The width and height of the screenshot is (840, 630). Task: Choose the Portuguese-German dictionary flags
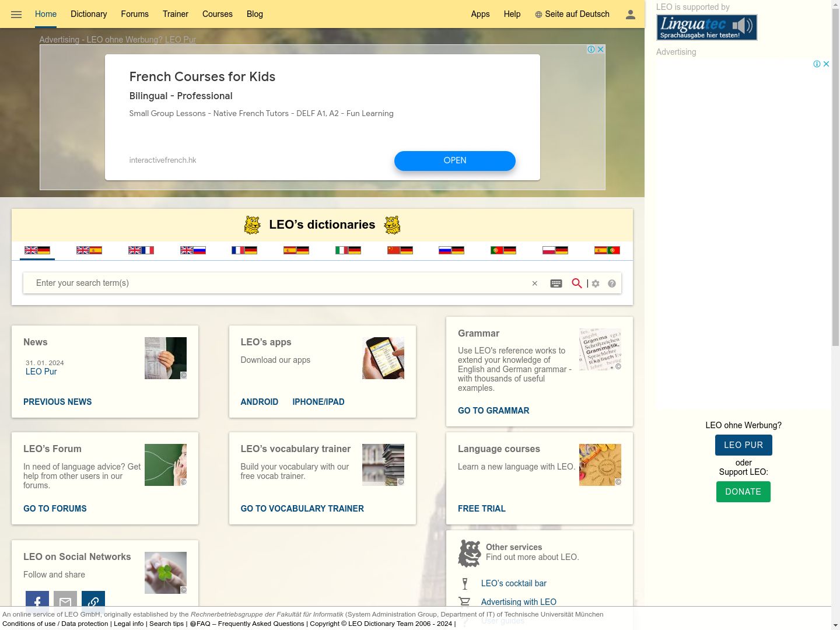point(503,250)
